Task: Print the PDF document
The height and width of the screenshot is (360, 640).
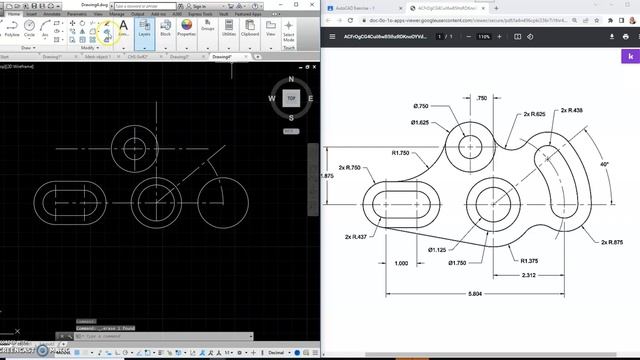Action: coord(626,36)
